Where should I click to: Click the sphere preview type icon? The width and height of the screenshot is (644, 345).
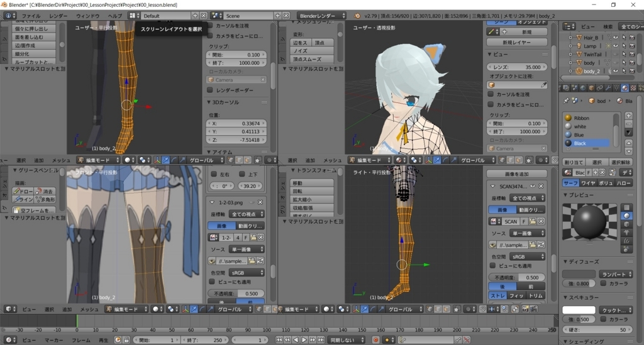click(x=626, y=216)
